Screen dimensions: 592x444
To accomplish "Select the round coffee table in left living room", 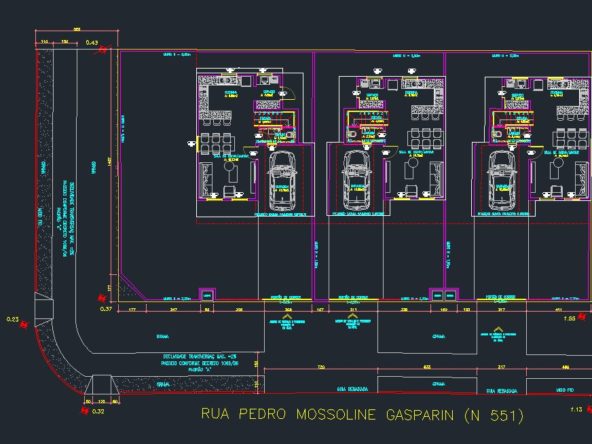I will pyautogui.click(x=228, y=166).
